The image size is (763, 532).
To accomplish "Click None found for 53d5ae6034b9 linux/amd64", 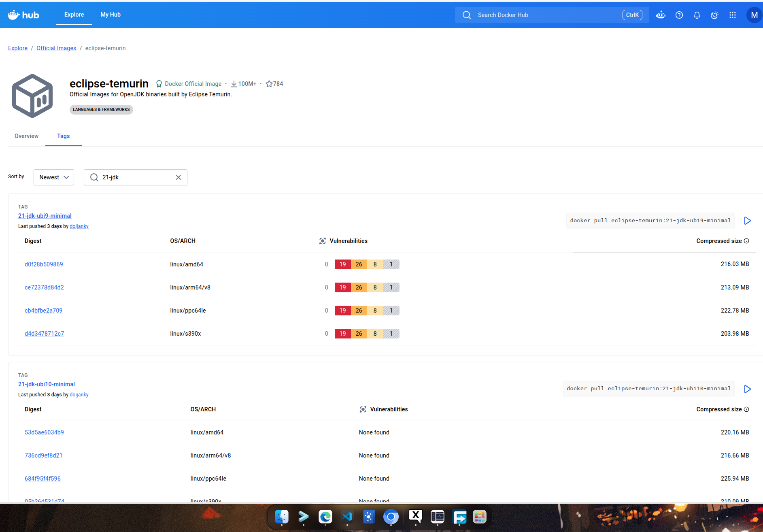I will tap(374, 432).
